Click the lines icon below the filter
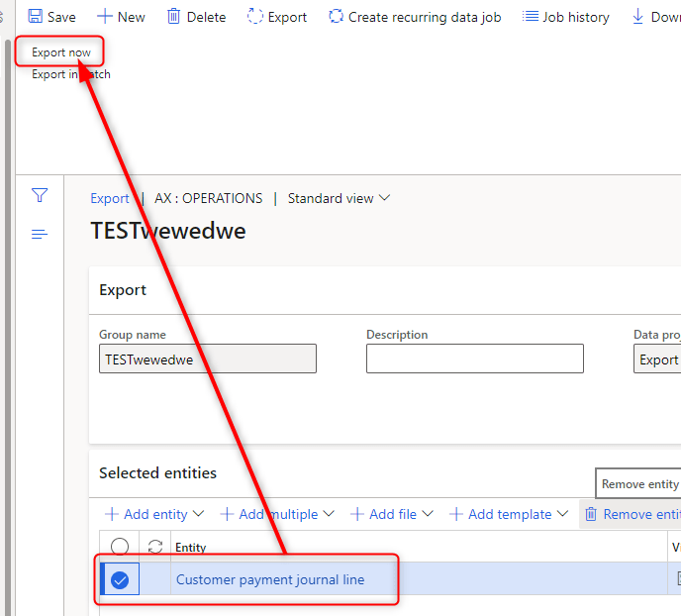681x616 pixels. tap(40, 234)
